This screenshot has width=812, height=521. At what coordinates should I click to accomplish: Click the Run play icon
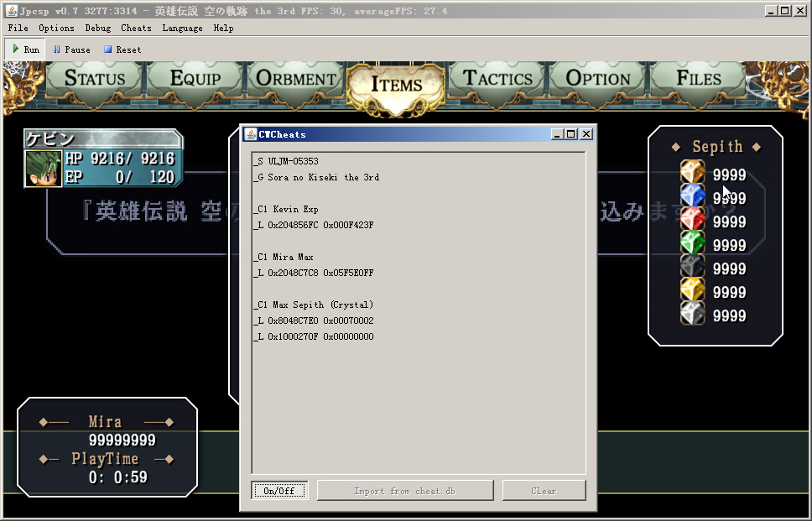coord(16,49)
